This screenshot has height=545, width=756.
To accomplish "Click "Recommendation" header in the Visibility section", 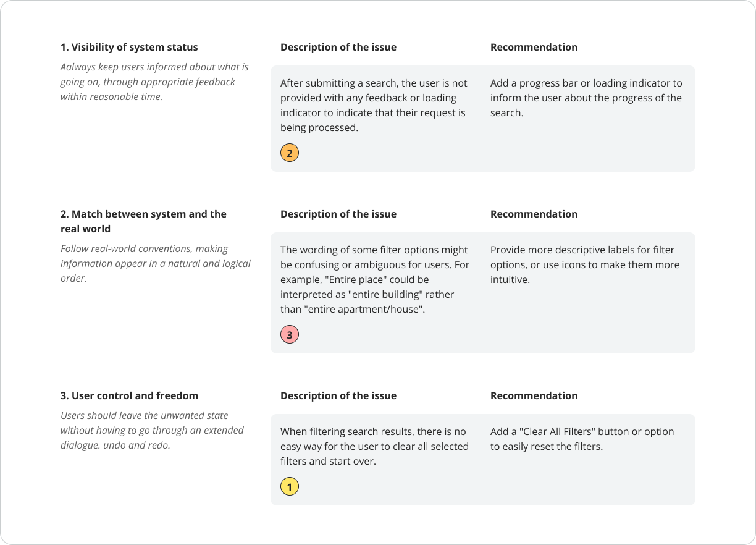I will click(x=534, y=47).
